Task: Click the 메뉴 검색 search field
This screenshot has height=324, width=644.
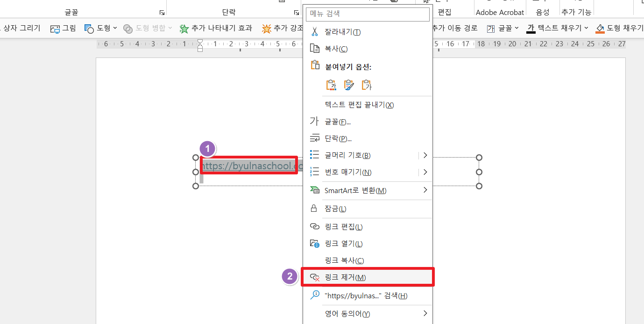Action: pos(367,14)
